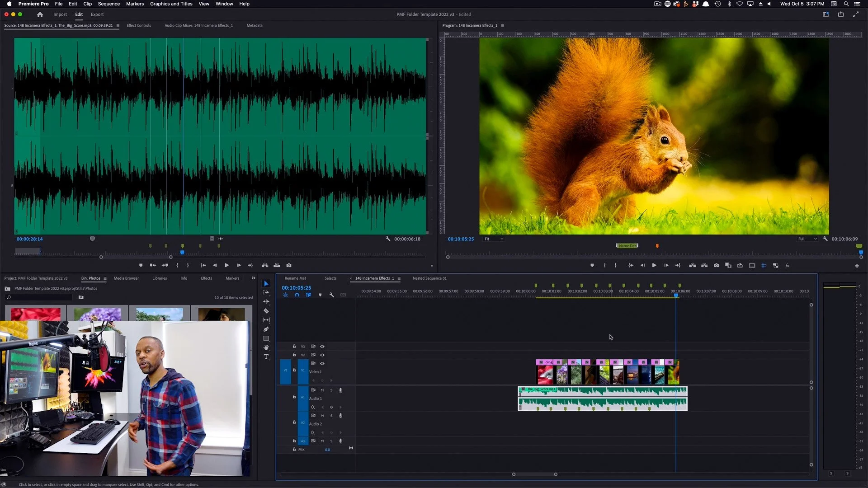Image resolution: width=868 pixels, height=488 pixels.
Task: Open playback resolution Full dropdown
Action: pyautogui.click(x=807, y=239)
